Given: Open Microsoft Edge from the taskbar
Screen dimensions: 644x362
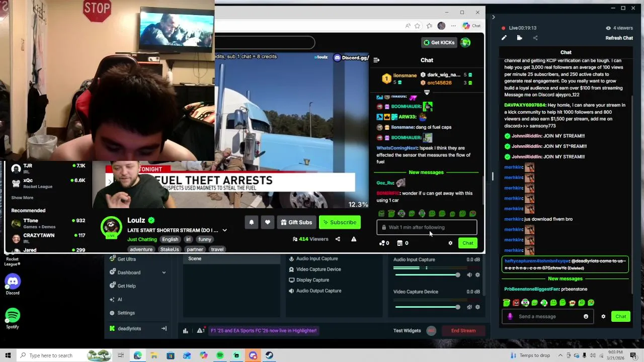Looking at the screenshot, I should click(137, 355).
